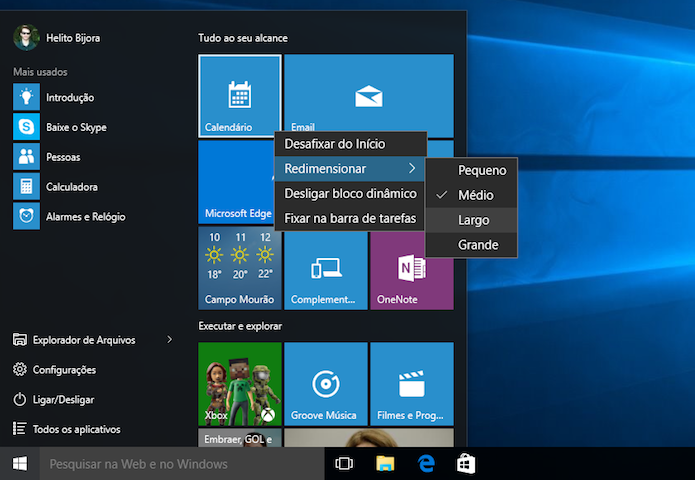Choose the Largo tile size
The height and width of the screenshot is (480, 695).
point(471,220)
